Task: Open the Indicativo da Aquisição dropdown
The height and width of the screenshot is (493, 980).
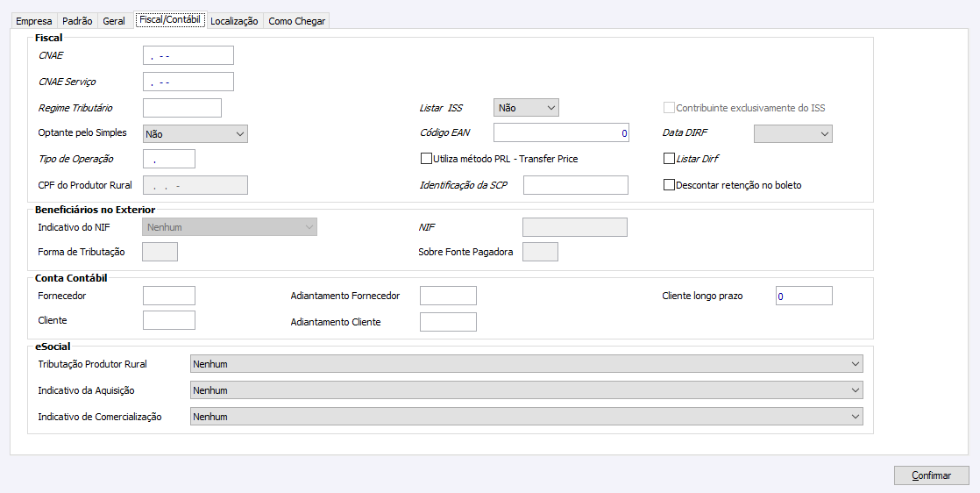Action: pyautogui.click(x=526, y=390)
